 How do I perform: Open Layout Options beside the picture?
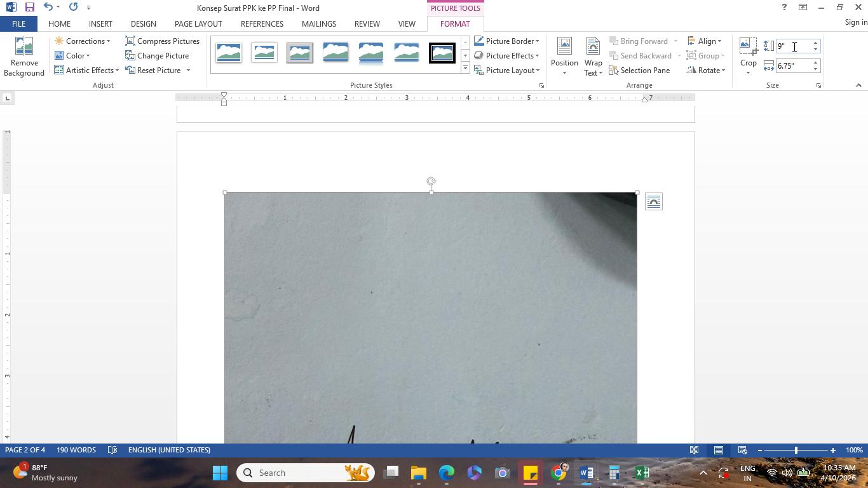coord(653,202)
